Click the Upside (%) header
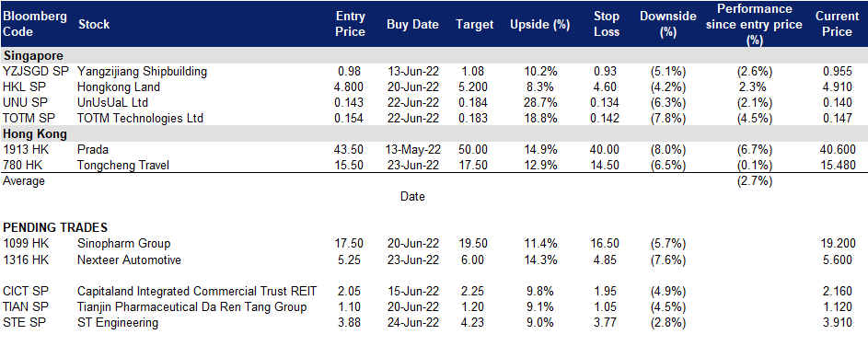This screenshot has height=346, width=868. click(x=533, y=24)
